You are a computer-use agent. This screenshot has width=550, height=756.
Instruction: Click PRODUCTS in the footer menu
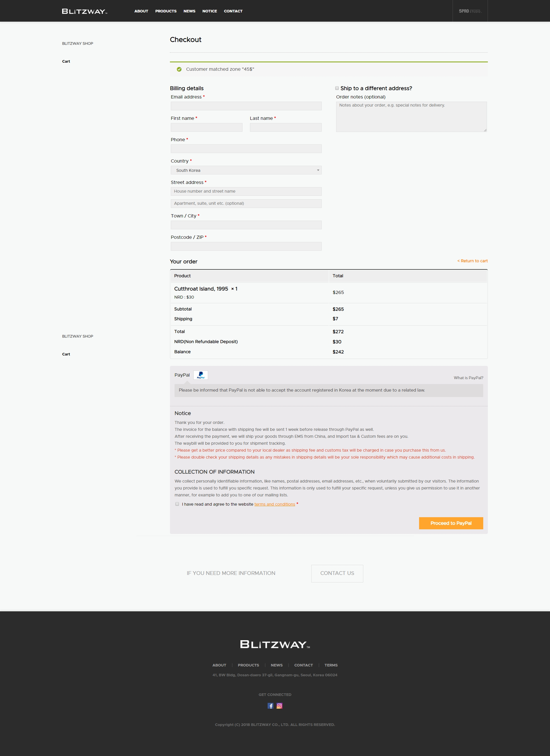(x=248, y=665)
